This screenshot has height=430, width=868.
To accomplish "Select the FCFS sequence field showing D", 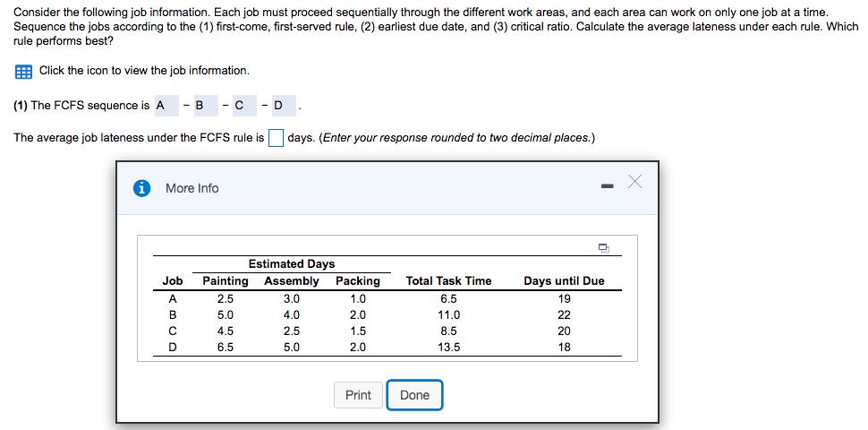I will tap(284, 106).
